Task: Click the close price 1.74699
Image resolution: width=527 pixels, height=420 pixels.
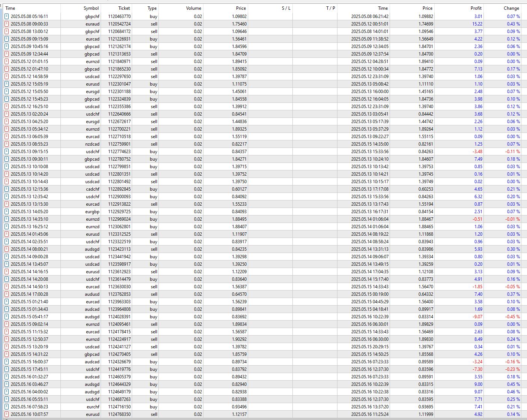Action: (x=426, y=24)
